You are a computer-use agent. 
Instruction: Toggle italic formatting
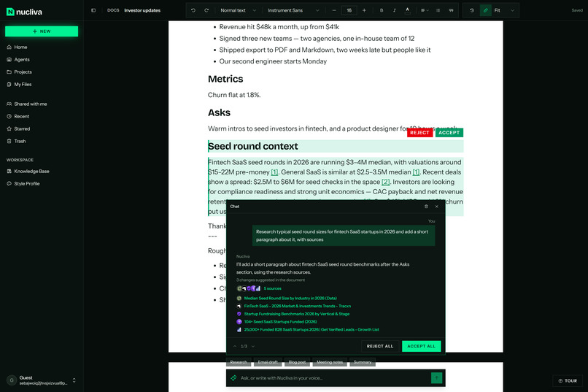tap(394, 10)
